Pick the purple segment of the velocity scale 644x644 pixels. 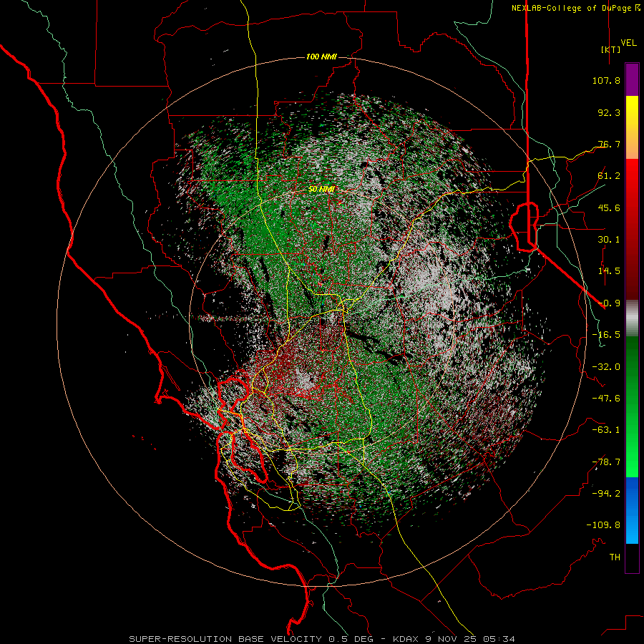point(632,80)
